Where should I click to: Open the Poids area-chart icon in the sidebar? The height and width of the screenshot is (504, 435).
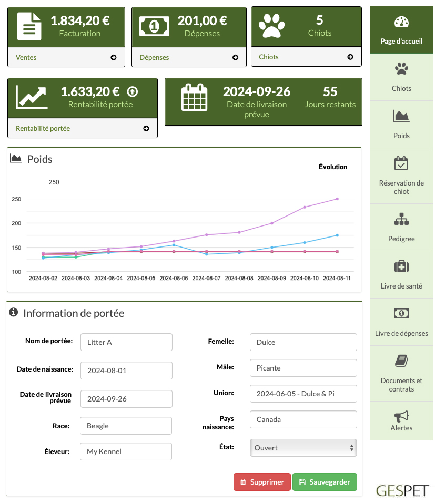[x=401, y=116]
